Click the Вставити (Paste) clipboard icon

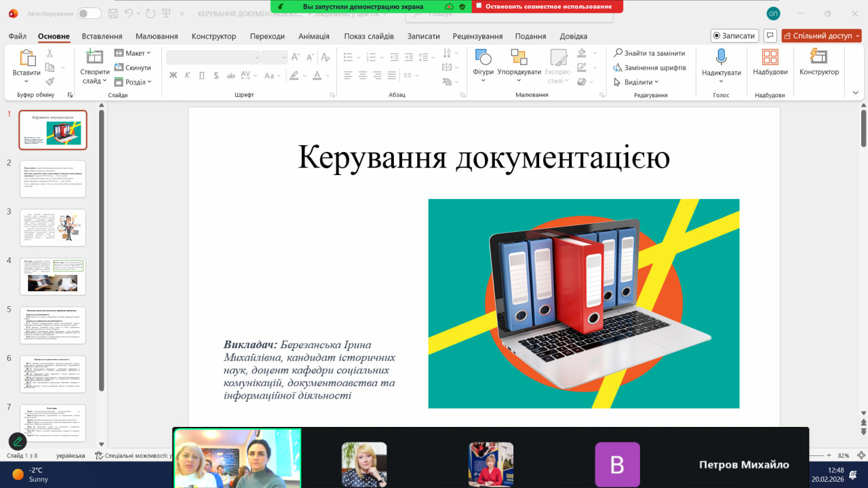coord(26,58)
